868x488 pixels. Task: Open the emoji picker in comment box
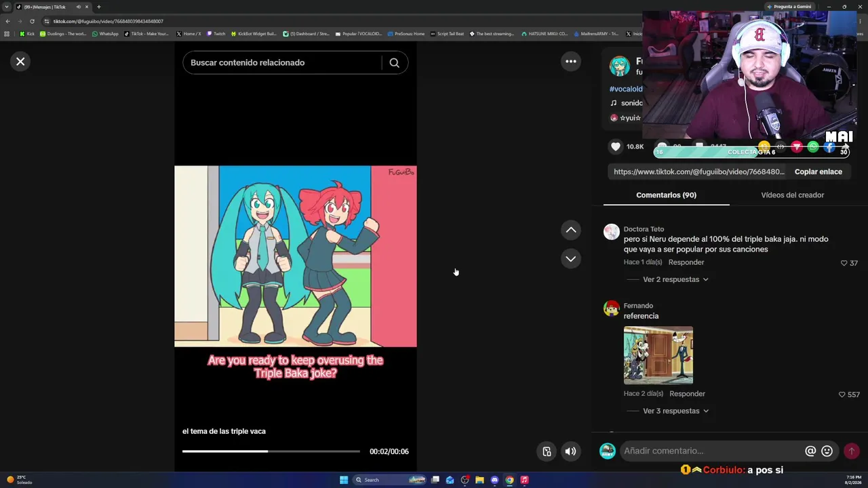[x=827, y=451]
